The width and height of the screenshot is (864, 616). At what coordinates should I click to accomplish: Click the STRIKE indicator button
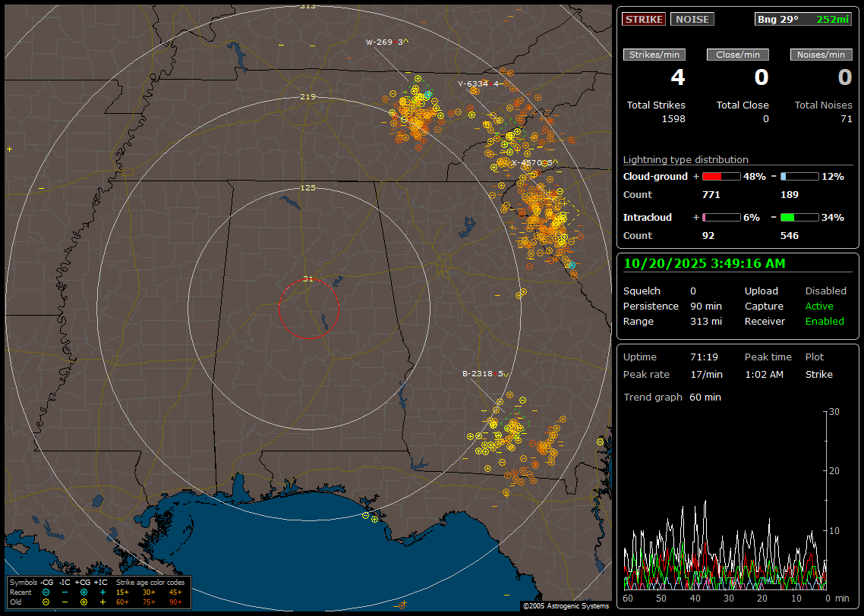pos(644,19)
